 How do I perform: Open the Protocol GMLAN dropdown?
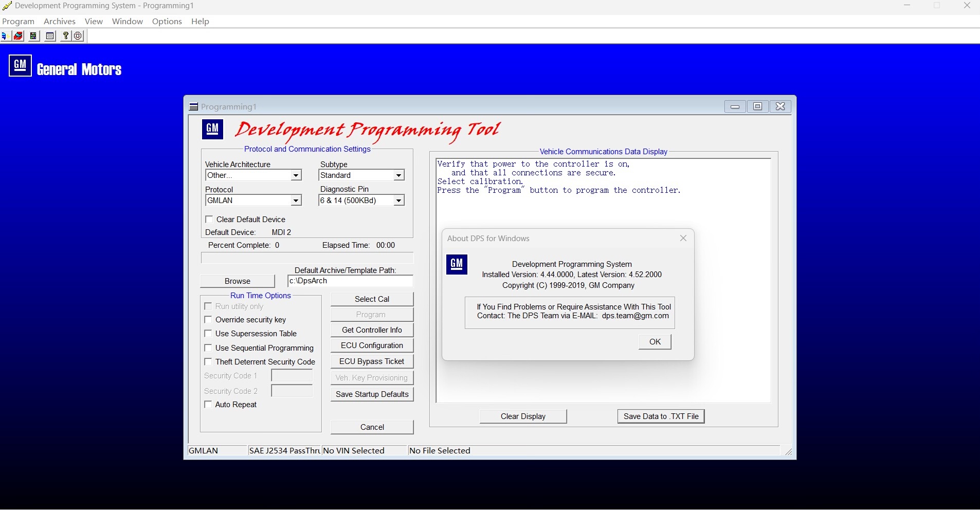(x=296, y=201)
